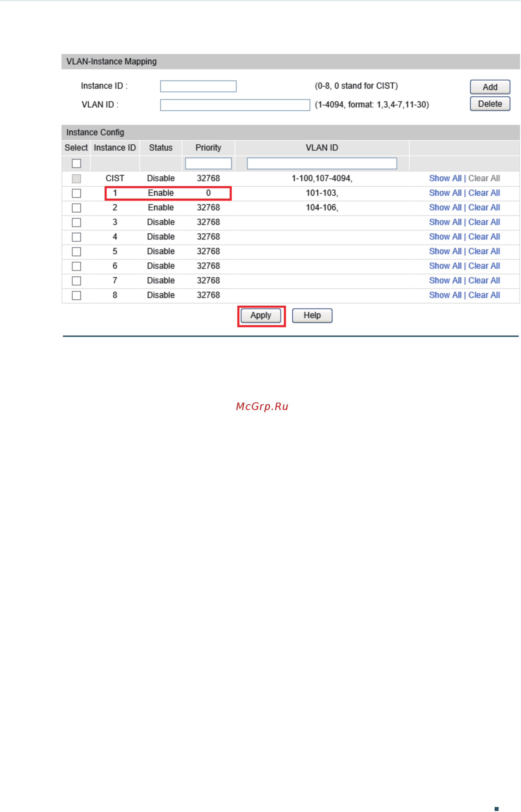Click Show All for instance 8
Viewport: 521px width, 812px height.
click(x=445, y=295)
